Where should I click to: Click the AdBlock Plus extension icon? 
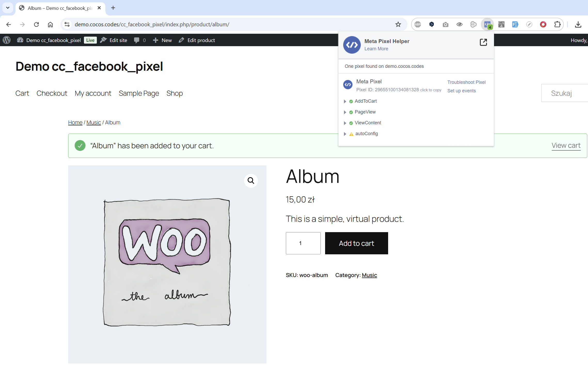(418, 25)
